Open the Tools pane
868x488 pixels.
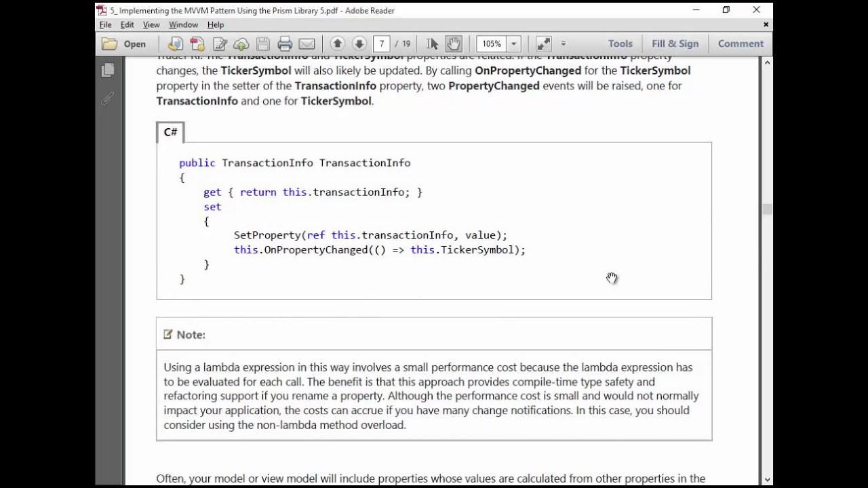pos(620,43)
